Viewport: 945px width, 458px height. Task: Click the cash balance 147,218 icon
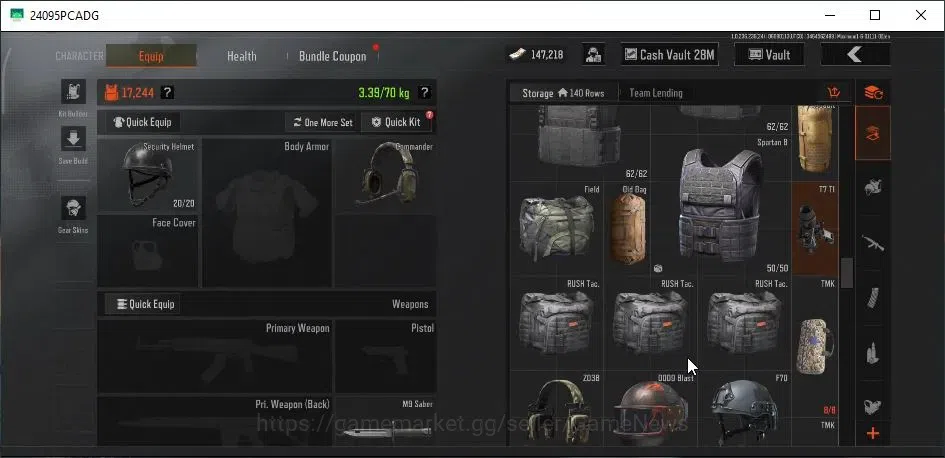pyautogui.click(x=518, y=55)
